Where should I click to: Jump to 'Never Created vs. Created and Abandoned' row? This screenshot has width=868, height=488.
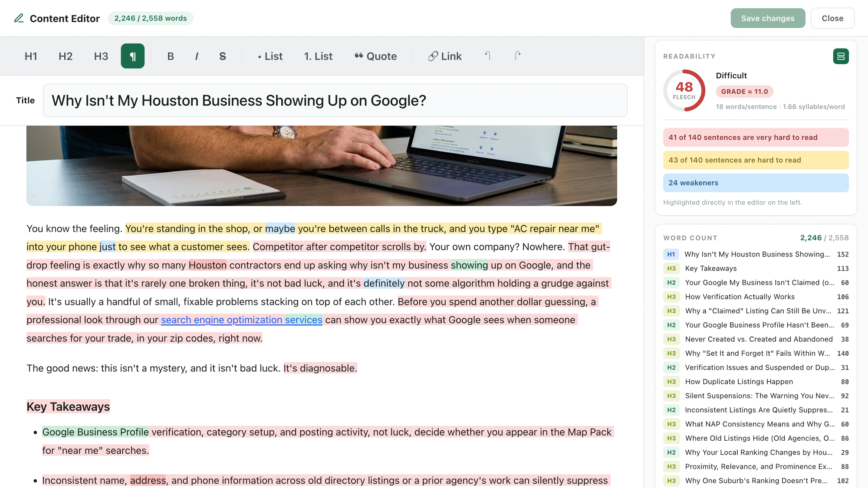(756, 339)
